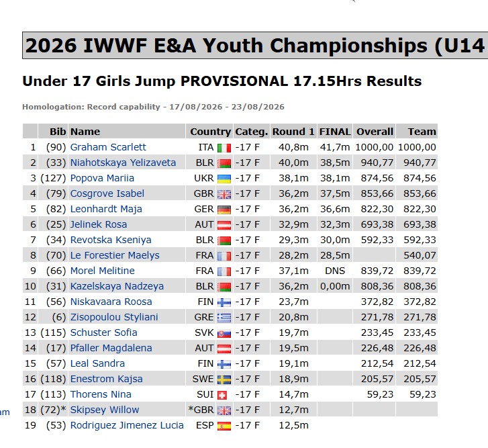Click the Greek flag beside GRE
Screen dimensions: 488x448
(x=224, y=317)
